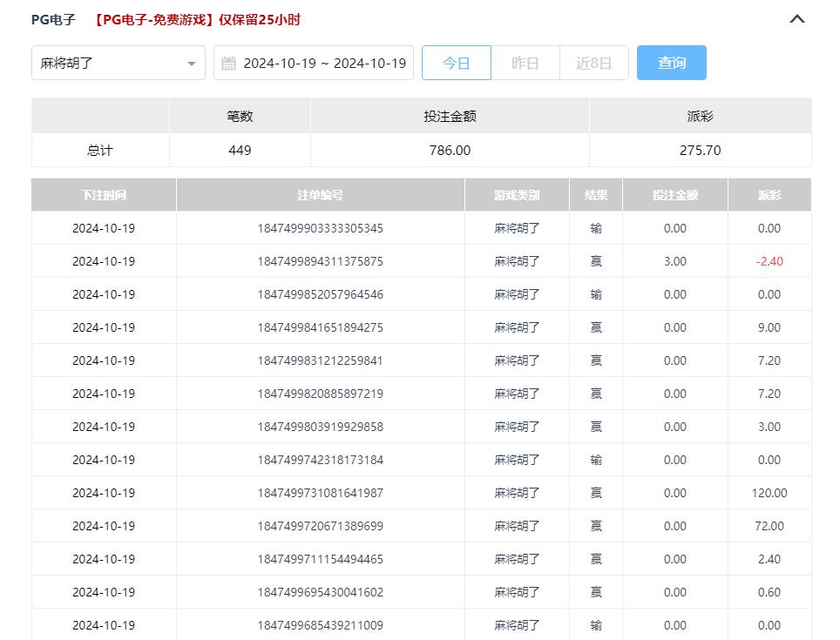Click the 结果 column header
The width and height of the screenshot is (840, 640).
pos(596,195)
